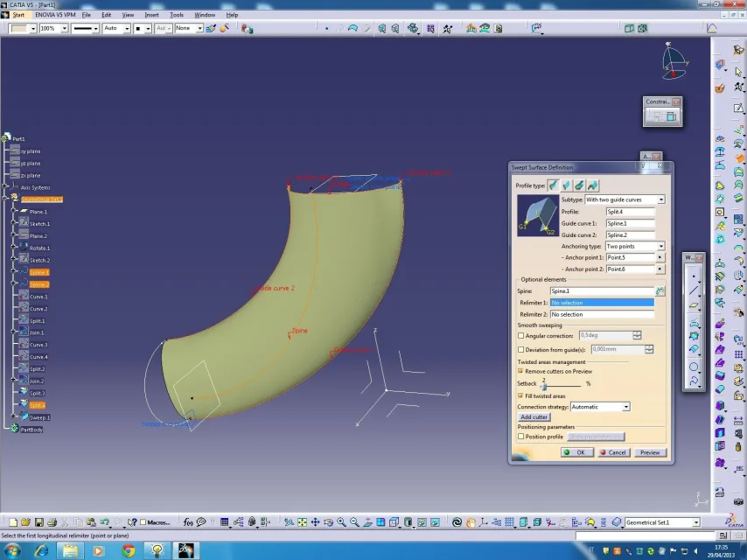Click the OK button in Swept Surface dialog

(x=577, y=452)
